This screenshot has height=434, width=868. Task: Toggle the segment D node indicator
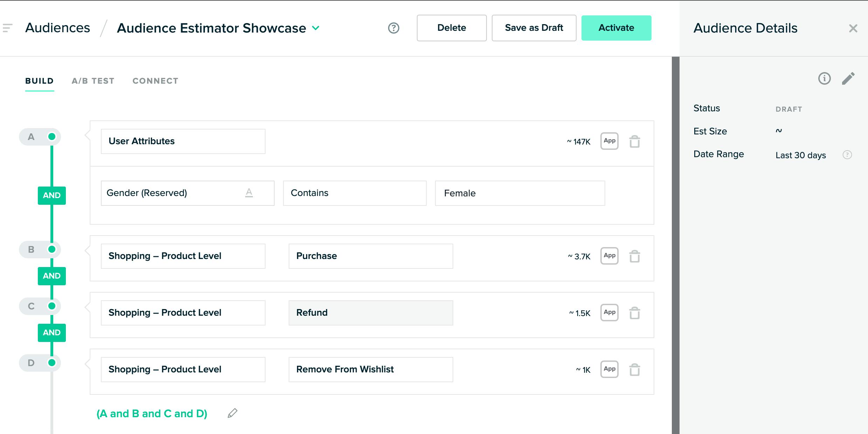pos(53,363)
